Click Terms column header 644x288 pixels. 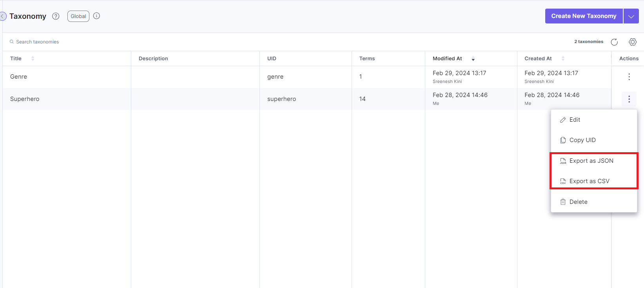click(367, 58)
